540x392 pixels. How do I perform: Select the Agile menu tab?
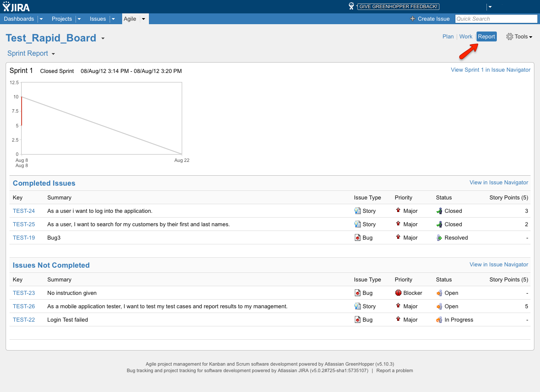click(130, 19)
